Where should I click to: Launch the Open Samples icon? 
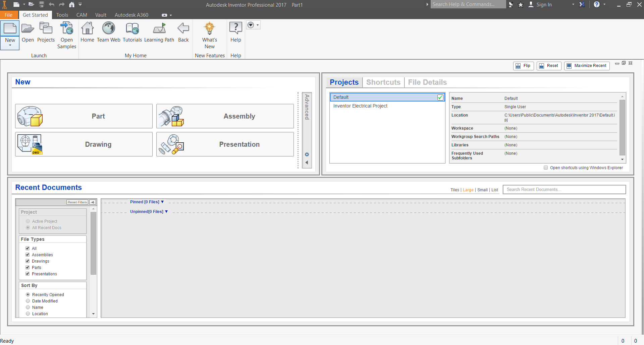coord(67,35)
